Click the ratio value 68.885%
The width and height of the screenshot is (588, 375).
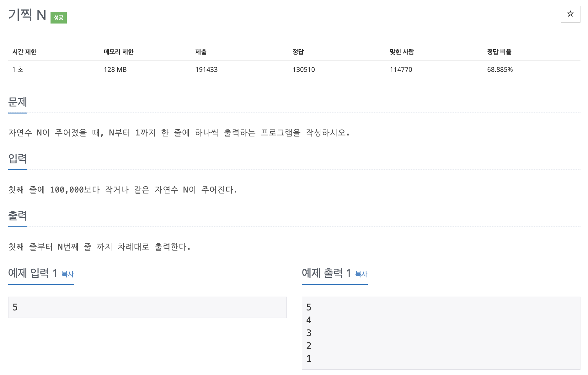pos(500,69)
